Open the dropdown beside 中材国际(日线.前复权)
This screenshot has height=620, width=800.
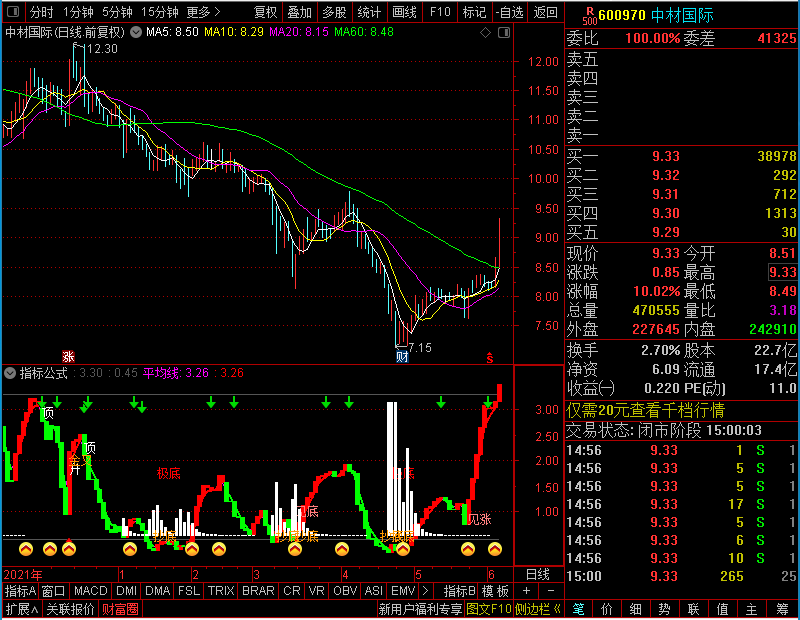(136, 32)
